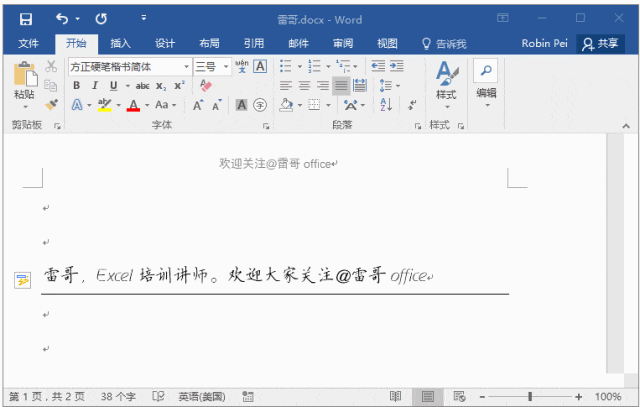Open the undo history dropdown arrow
Screen dimensions: 640x407
tap(78, 19)
